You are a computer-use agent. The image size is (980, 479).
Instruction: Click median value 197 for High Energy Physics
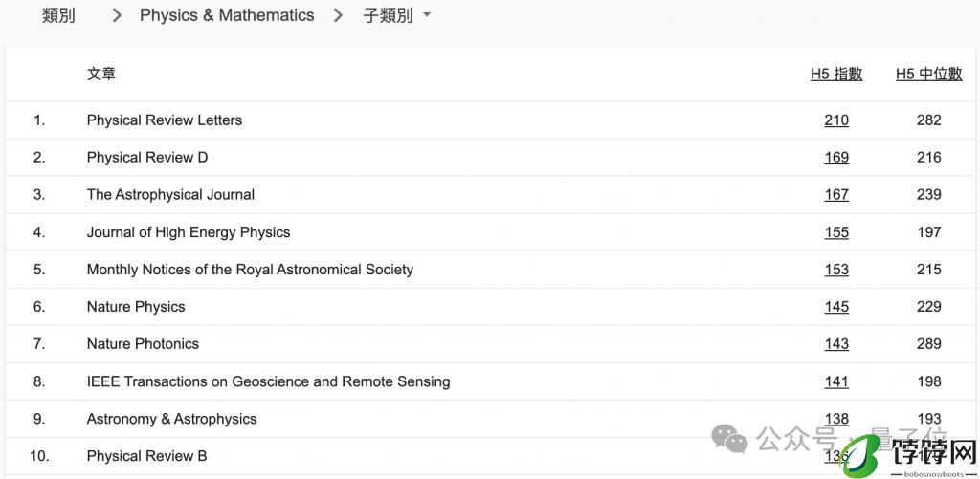(x=928, y=232)
